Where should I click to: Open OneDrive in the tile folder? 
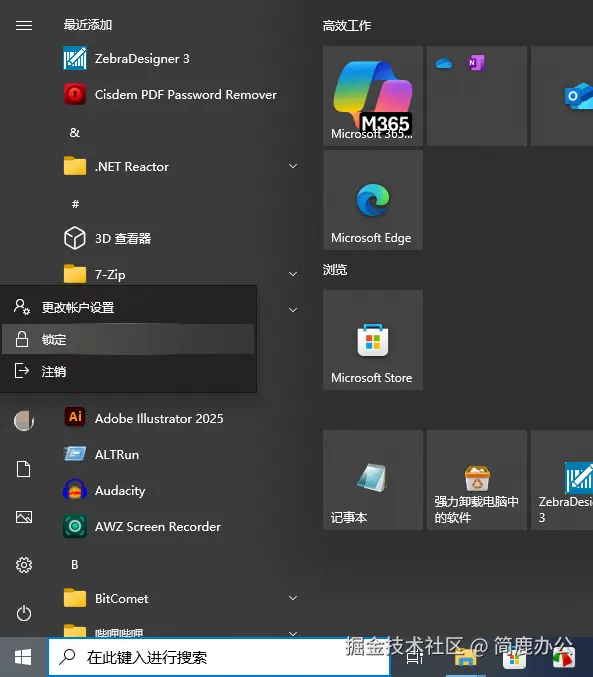(444, 64)
